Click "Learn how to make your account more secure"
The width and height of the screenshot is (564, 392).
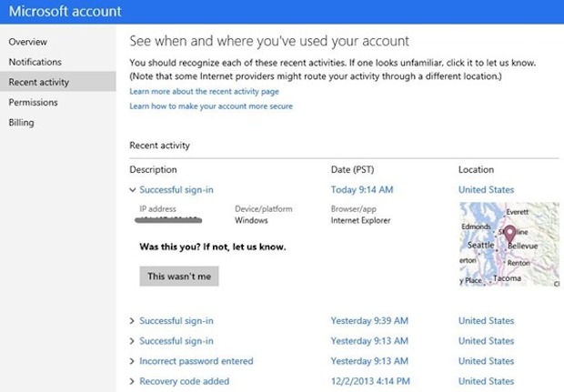tap(211, 106)
